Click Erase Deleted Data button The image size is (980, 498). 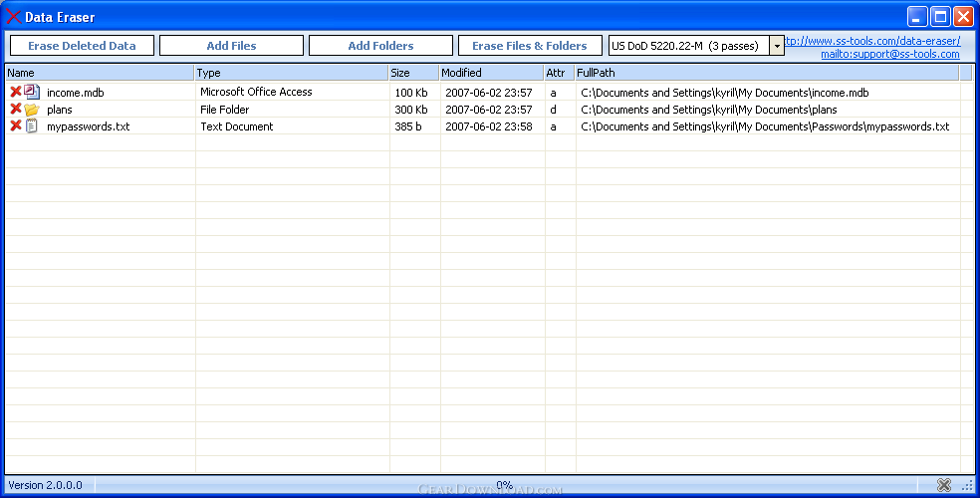[x=82, y=46]
